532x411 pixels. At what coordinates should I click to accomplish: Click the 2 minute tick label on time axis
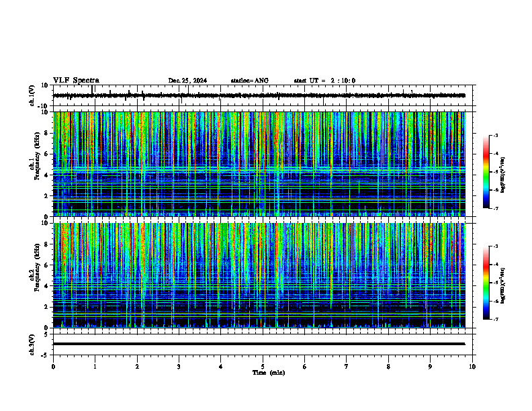click(x=137, y=367)
